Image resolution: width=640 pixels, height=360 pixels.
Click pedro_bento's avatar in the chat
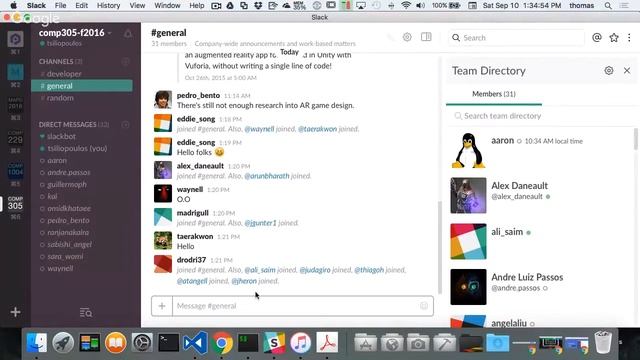tap(163, 100)
